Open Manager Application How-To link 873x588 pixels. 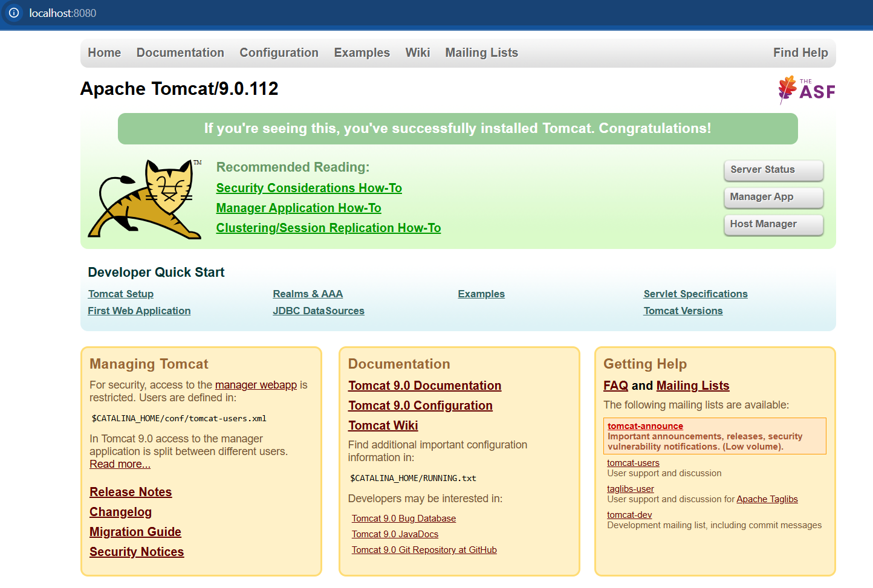299,208
